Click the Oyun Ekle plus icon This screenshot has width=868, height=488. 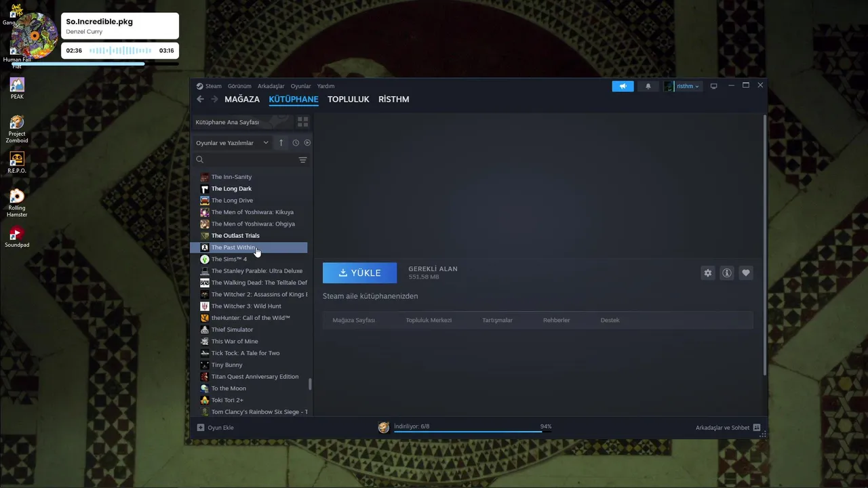[200, 428]
